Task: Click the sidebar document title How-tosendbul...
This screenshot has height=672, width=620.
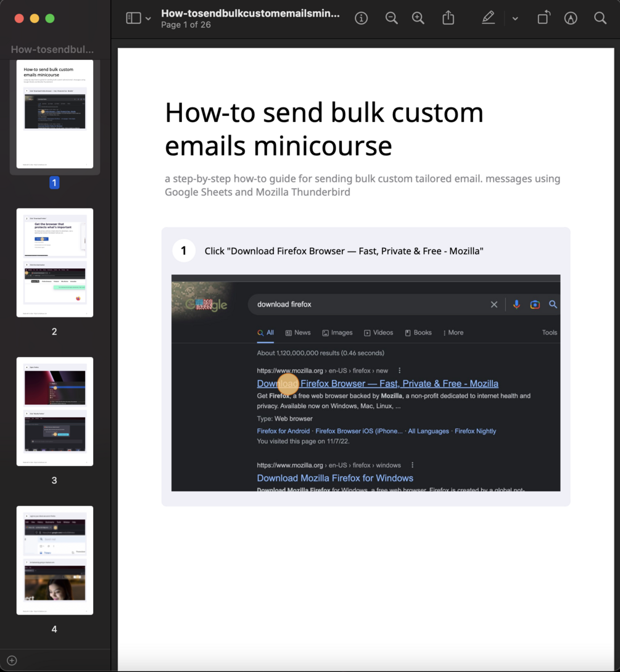Action: (52, 49)
